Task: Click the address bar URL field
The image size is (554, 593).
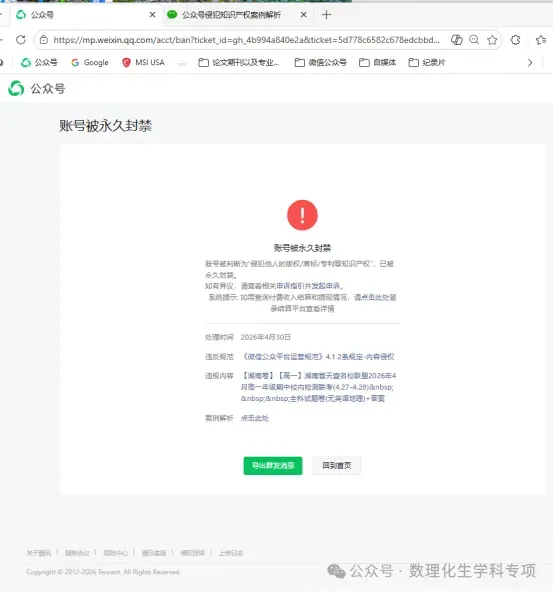Action: [x=247, y=40]
